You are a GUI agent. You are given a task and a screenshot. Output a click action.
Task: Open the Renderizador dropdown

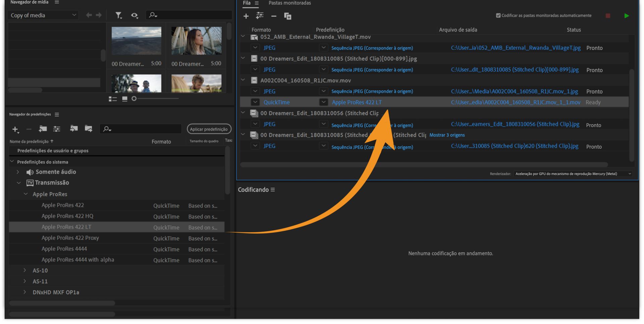pyautogui.click(x=573, y=174)
